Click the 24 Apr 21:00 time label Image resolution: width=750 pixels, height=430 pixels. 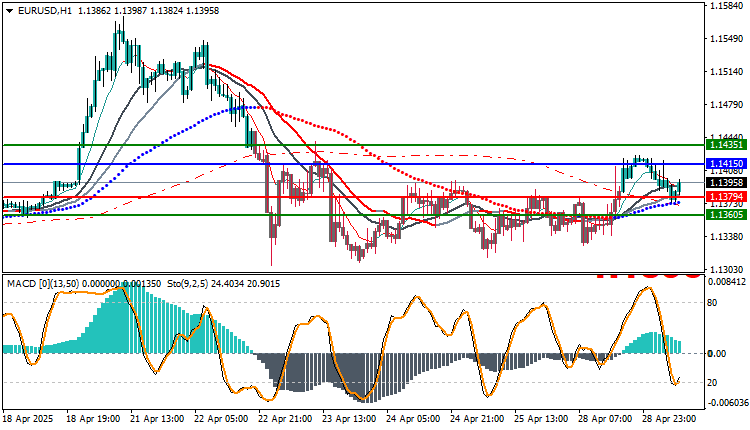478,419
